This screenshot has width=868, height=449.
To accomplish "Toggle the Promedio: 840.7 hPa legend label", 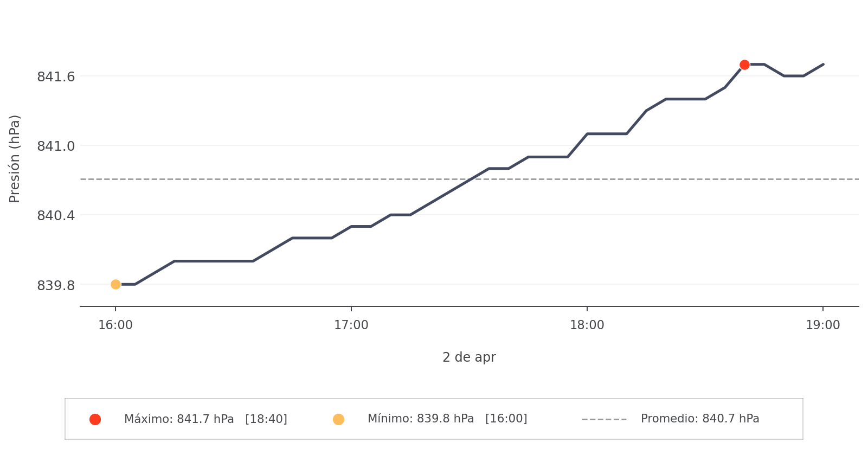I will pos(700,419).
